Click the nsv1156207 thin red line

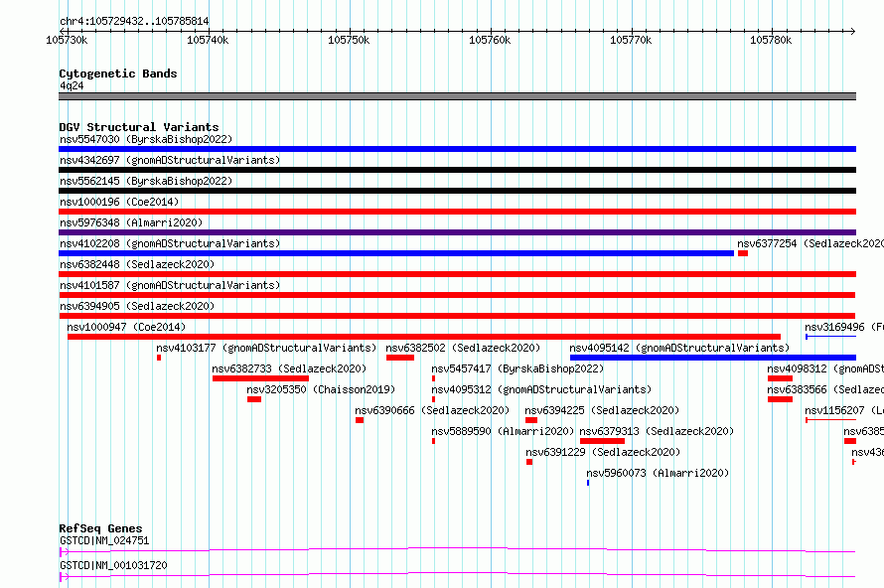[x=831, y=420]
